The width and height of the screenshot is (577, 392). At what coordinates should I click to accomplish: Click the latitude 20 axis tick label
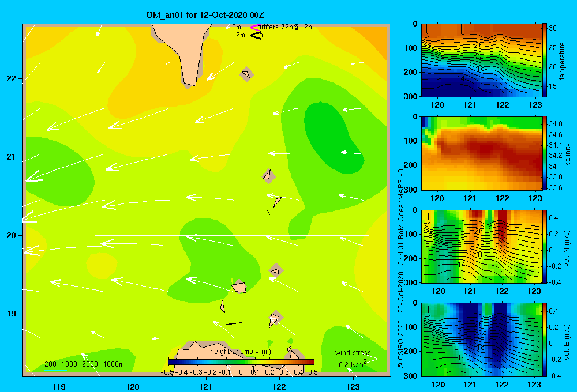click(x=11, y=235)
